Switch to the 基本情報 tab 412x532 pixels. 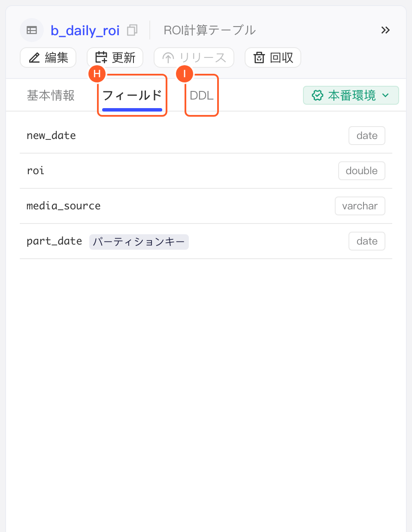point(51,95)
